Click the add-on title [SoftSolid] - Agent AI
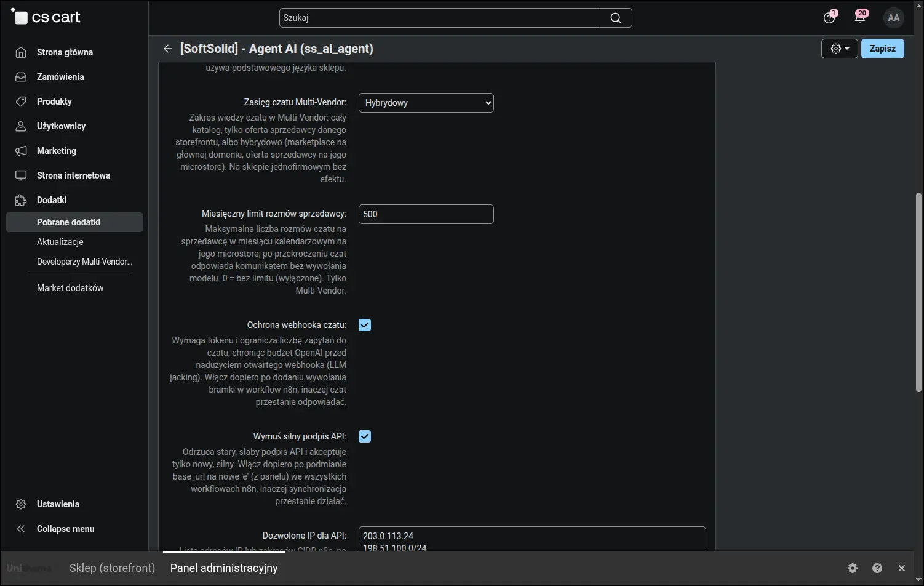Image resolution: width=924 pixels, height=586 pixels. tap(277, 49)
